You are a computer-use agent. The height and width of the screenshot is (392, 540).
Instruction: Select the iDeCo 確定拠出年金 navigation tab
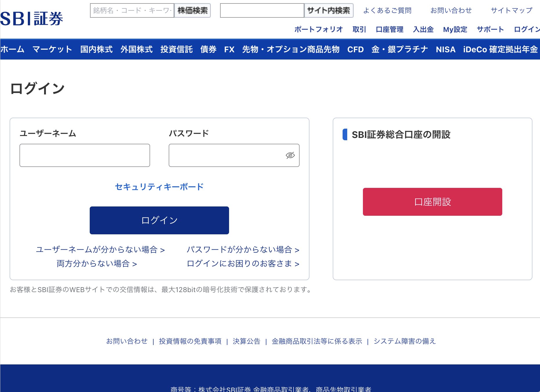tap(501, 49)
